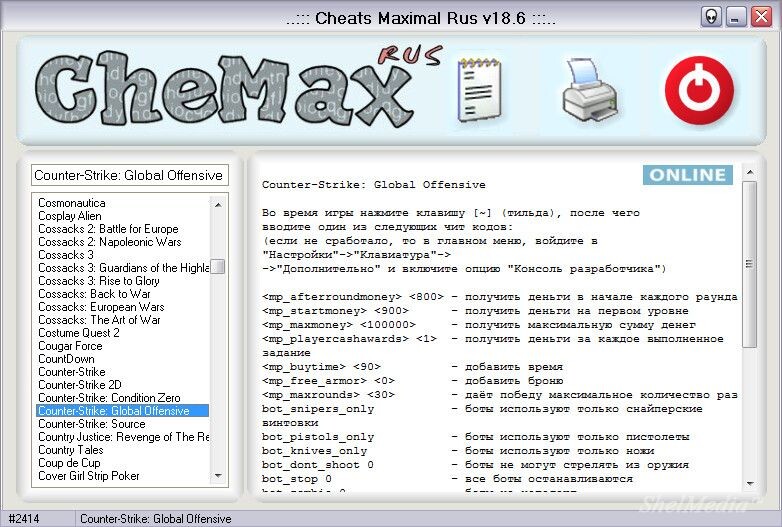Viewport: 782px width, 527px height.
Task: Click the #2414 status bar entry
Action: tap(24, 519)
